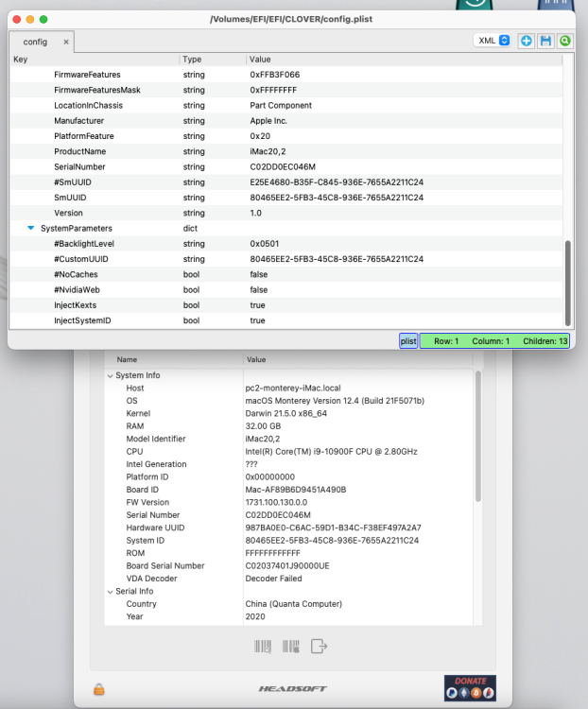This screenshot has height=709, width=588.
Task: Select the Host row in Hackintool
Action: pos(289,388)
